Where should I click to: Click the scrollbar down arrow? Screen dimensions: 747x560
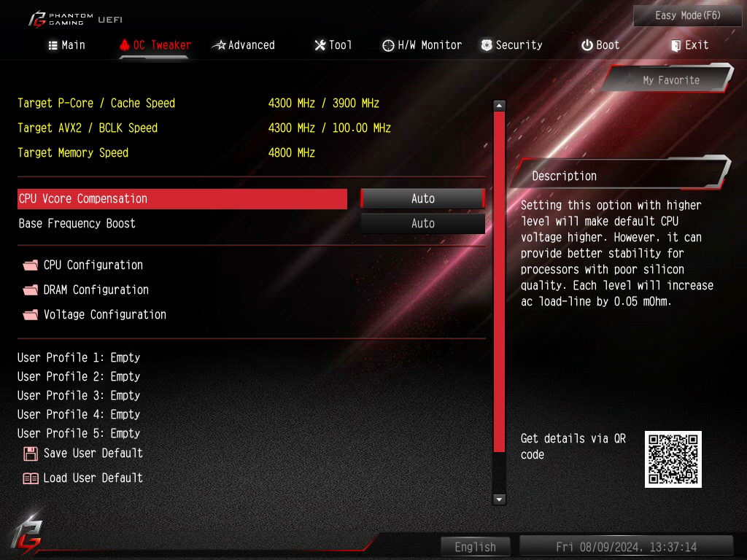click(499, 499)
